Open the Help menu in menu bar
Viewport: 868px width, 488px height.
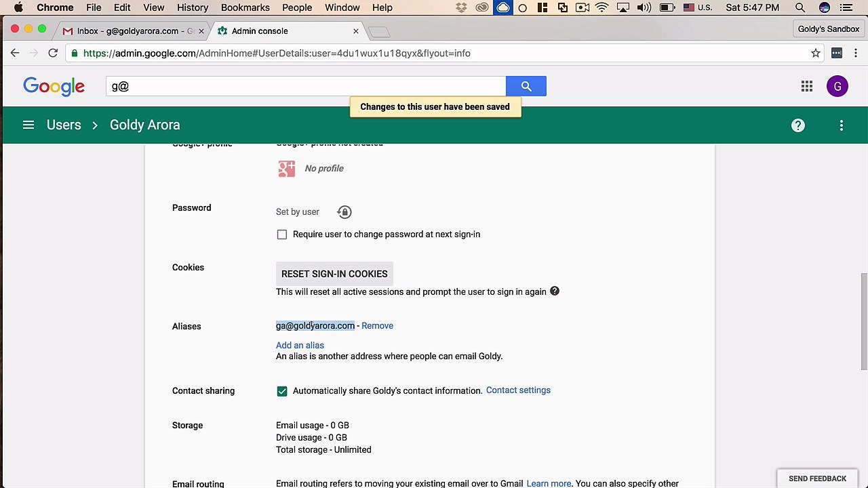click(x=382, y=7)
